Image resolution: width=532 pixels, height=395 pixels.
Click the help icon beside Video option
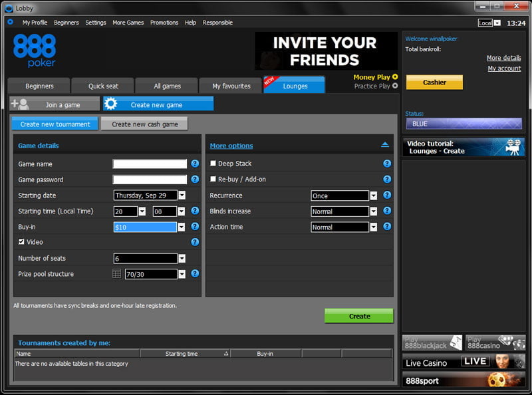(195, 242)
